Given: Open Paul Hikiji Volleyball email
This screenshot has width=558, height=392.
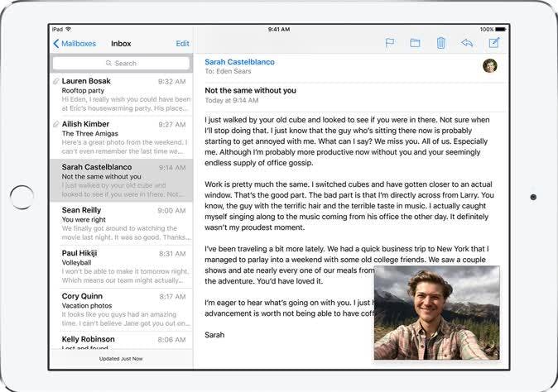Looking at the screenshot, I should tap(122, 266).
